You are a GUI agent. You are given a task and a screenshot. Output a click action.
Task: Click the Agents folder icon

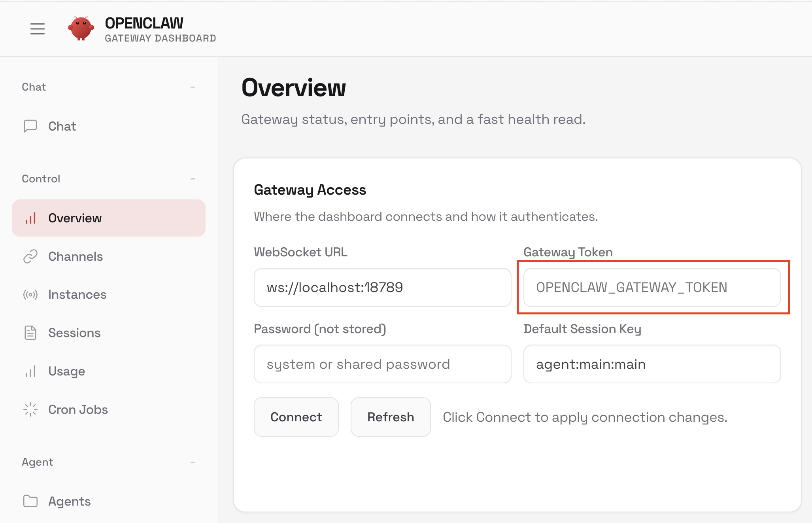pos(30,501)
